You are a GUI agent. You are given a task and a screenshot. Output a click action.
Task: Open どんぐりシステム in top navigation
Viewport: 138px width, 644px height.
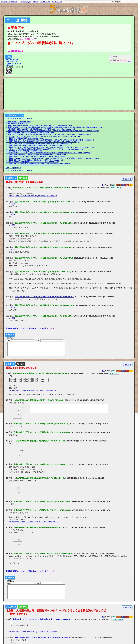coord(57,2)
